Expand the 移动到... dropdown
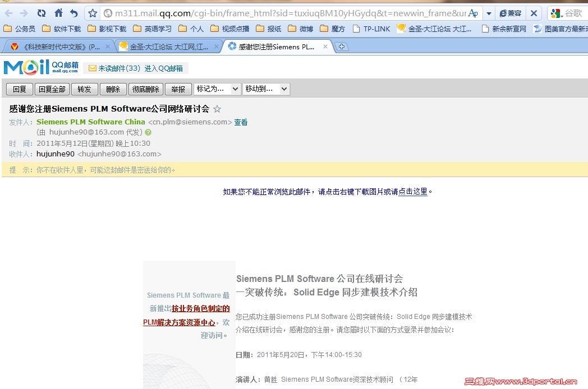Image resolution: width=588 pixels, height=389 pixels. pyautogui.click(x=266, y=89)
